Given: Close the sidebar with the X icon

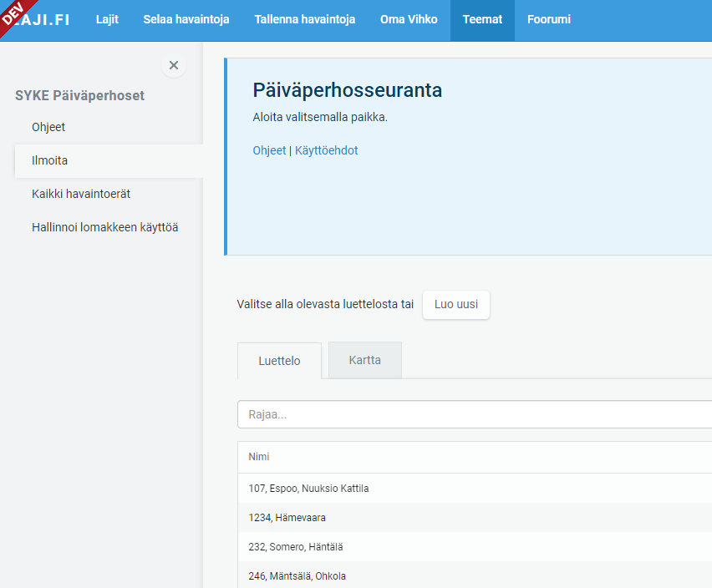Looking at the screenshot, I should 174,65.
